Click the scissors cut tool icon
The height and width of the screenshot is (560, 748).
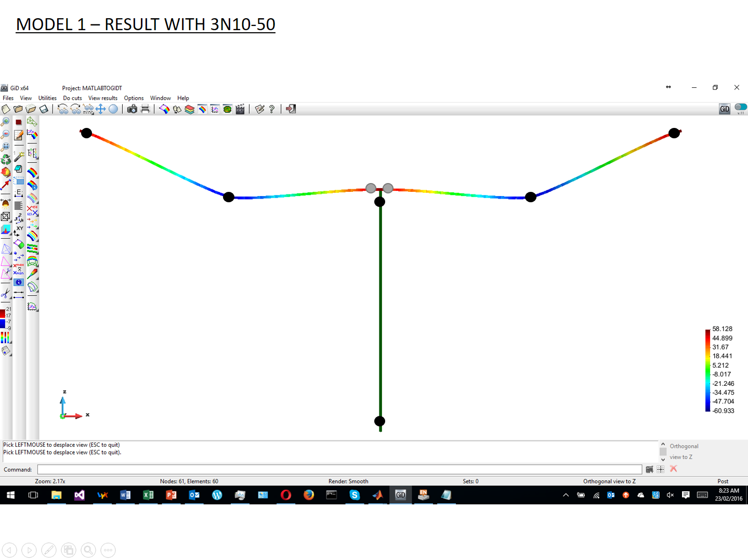[6, 294]
